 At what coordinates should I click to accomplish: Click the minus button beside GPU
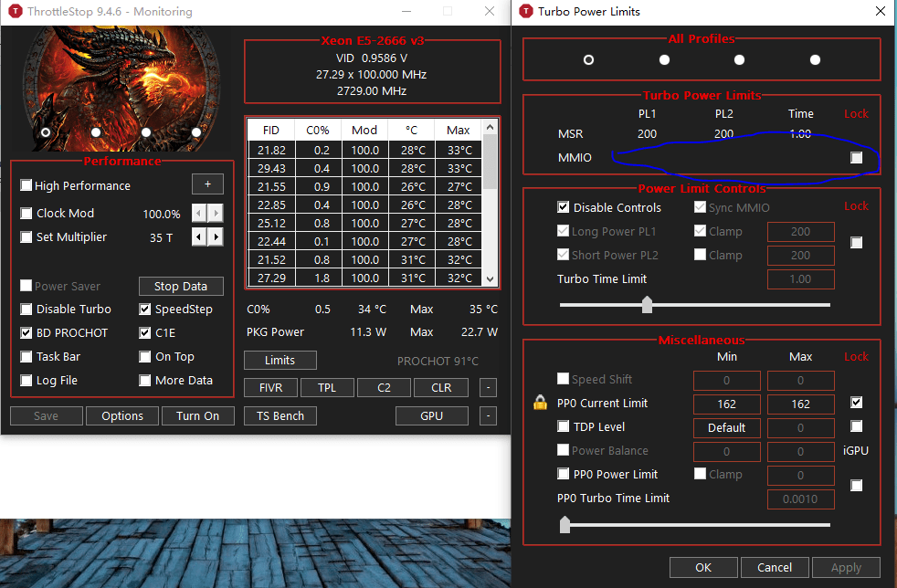click(488, 415)
